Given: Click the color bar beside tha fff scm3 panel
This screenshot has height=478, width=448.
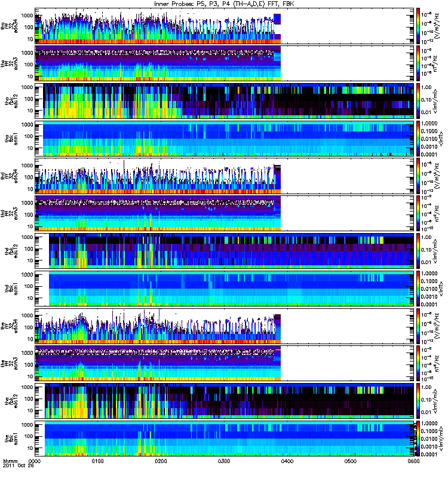Looking at the screenshot, I should click(x=418, y=63).
